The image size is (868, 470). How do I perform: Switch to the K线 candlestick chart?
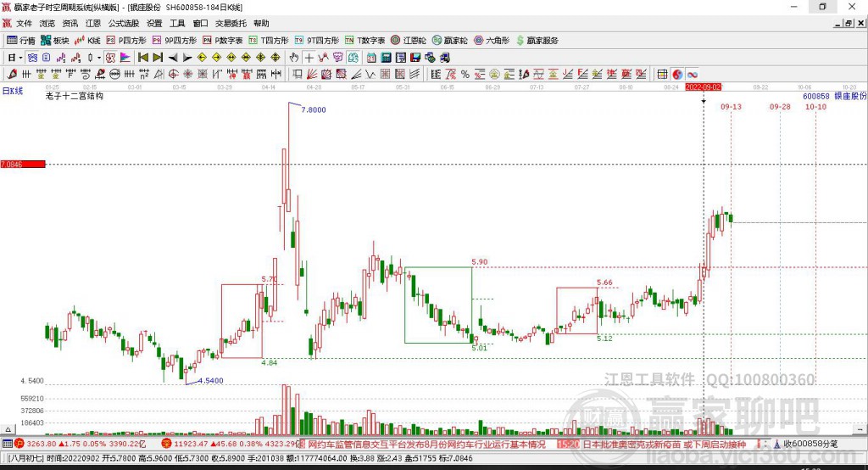coord(87,41)
